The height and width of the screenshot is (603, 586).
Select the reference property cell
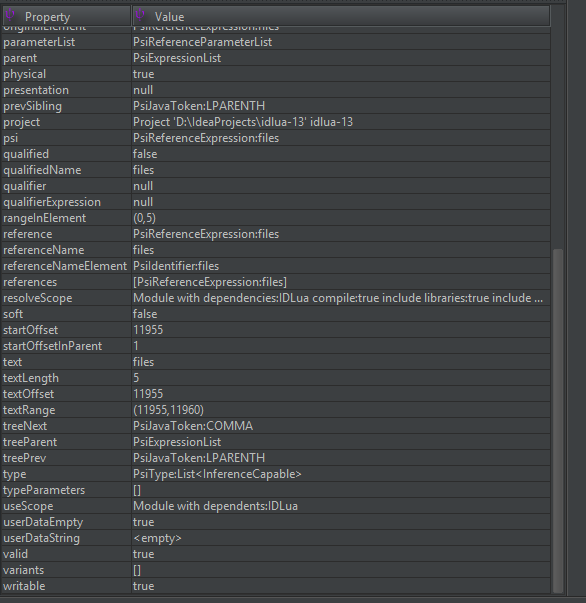pos(66,234)
